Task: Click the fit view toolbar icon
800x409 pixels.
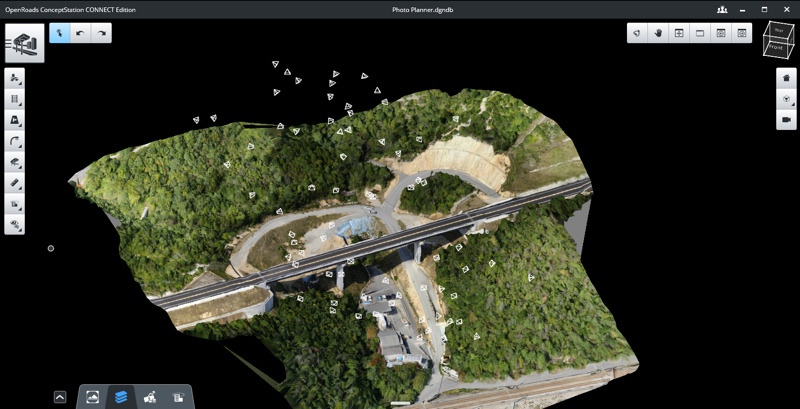Action: click(x=721, y=33)
